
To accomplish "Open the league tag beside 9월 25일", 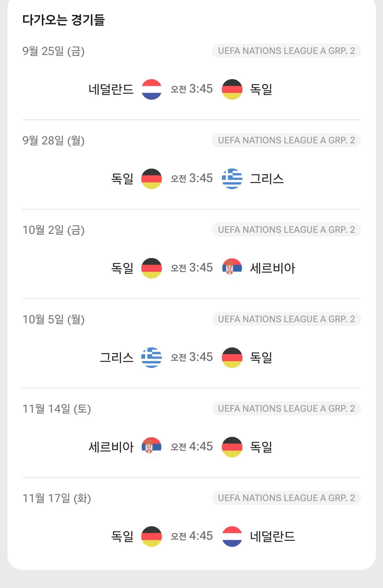I will [x=286, y=51].
